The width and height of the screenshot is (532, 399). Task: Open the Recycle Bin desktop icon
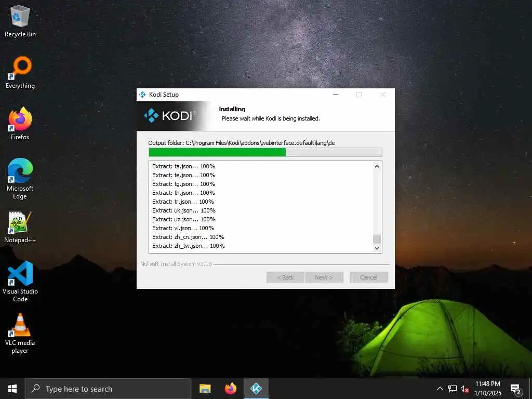click(x=20, y=21)
